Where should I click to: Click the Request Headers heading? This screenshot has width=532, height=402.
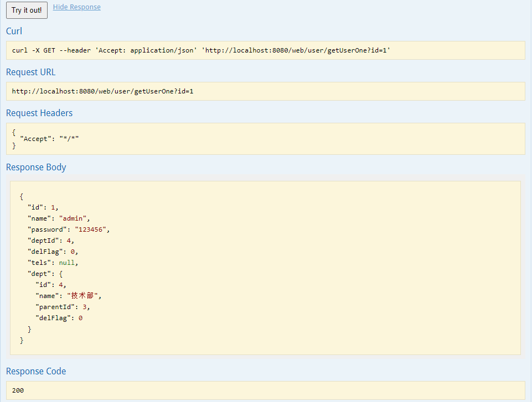(x=39, y=113)
